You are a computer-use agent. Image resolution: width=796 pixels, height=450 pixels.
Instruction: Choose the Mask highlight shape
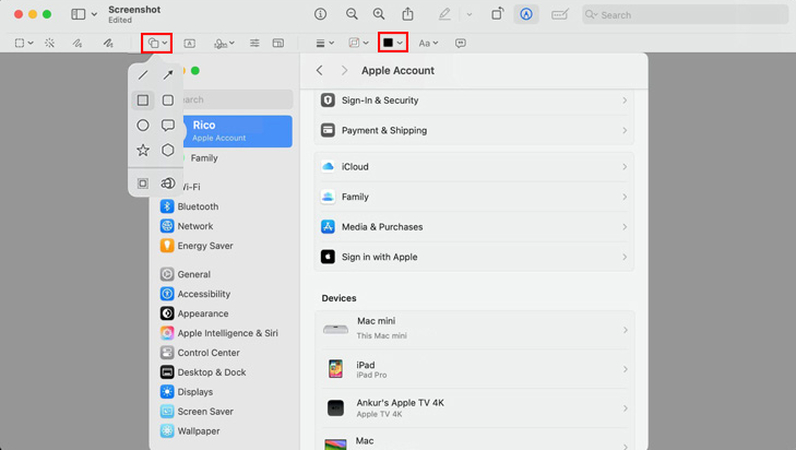pyautogui.click(x=143, y=183)
